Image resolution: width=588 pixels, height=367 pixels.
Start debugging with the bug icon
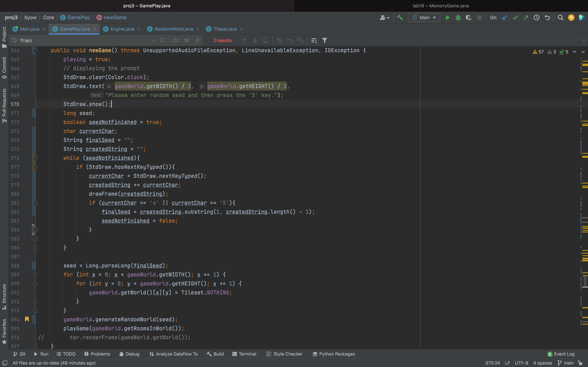pyautogui.click(x=458, y=18)
